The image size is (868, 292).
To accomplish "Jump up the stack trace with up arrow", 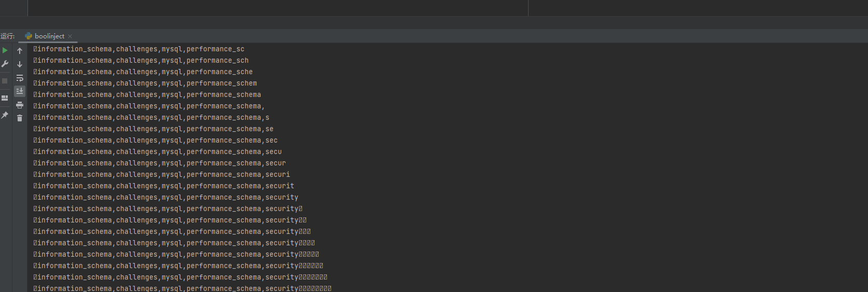I will pyautogui.click(x=20, y=51).
